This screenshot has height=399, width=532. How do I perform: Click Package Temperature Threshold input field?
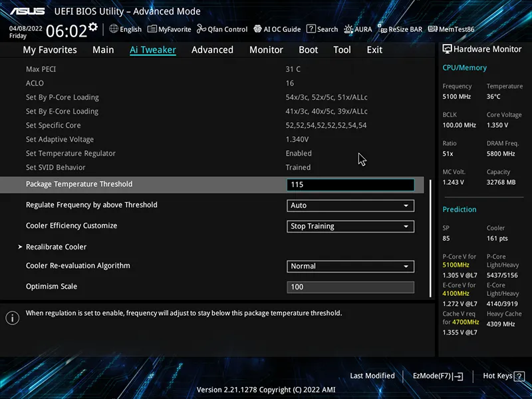(350, 185)
